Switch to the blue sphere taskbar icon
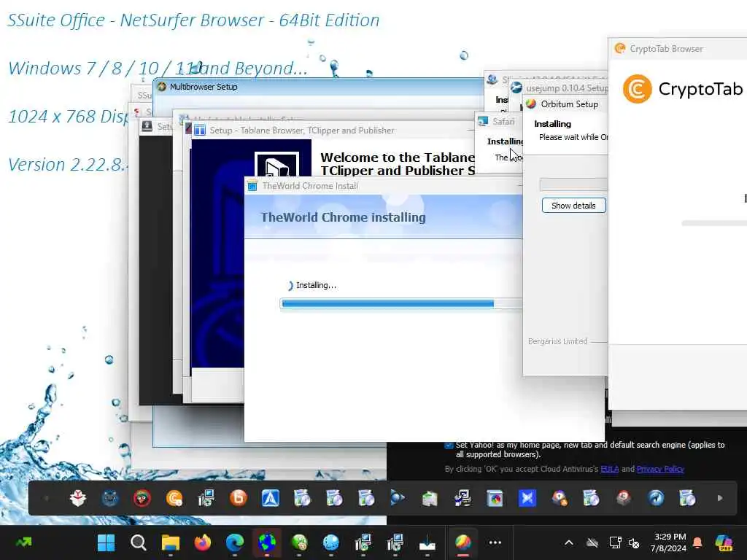This screenshot has width=747, height=560. (x=331, y=542)
